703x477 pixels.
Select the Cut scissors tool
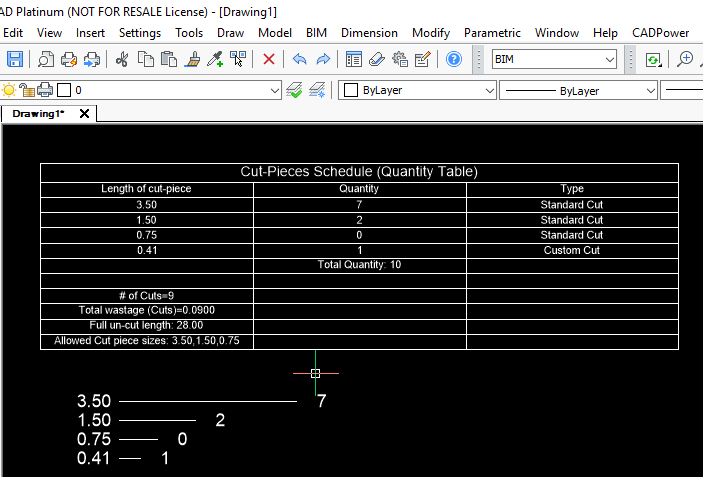click(122, 59)
